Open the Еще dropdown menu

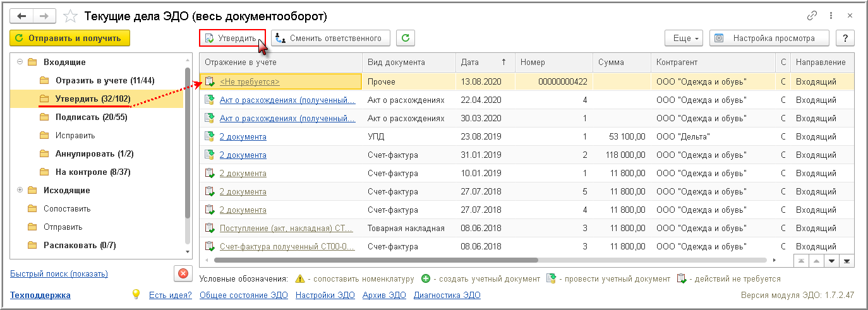point(684,38)
